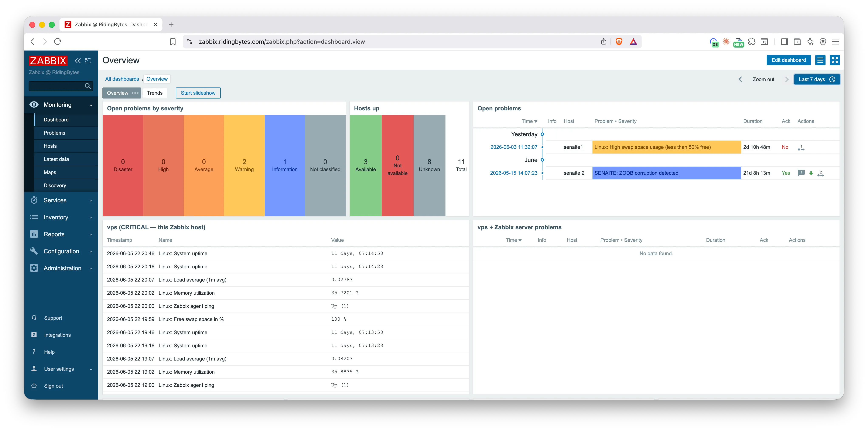Open Integrations via the Z icon
Viewport: 868px width, 431px height.
34,335
